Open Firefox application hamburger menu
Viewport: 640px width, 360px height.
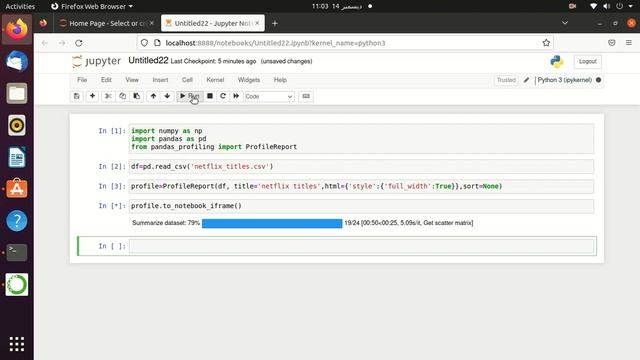click(629, 43)
